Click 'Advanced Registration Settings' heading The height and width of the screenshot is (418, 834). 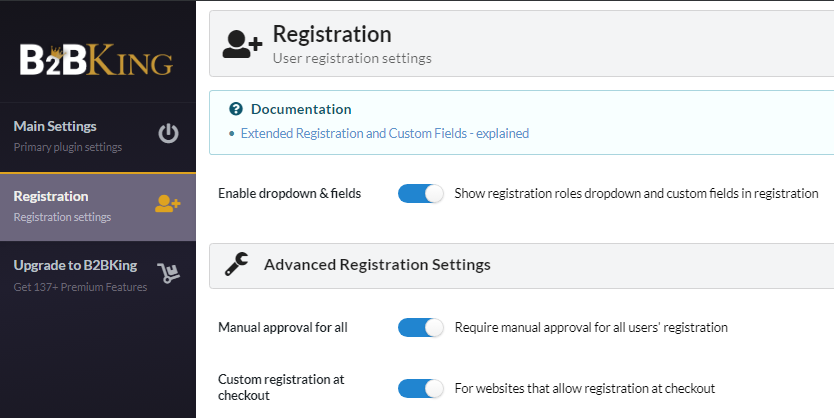coord(377,264)
